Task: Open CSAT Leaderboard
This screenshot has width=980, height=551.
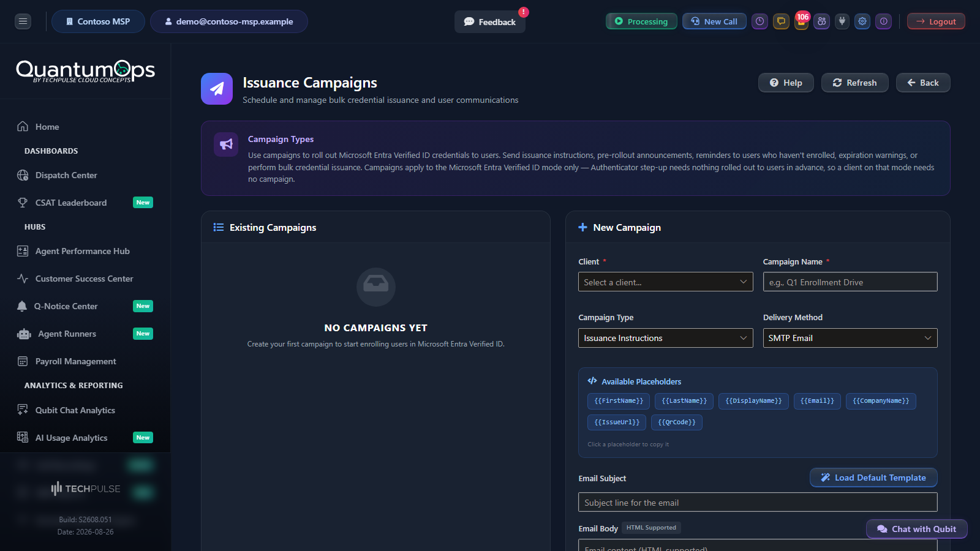Action: [x=85, y=203]
